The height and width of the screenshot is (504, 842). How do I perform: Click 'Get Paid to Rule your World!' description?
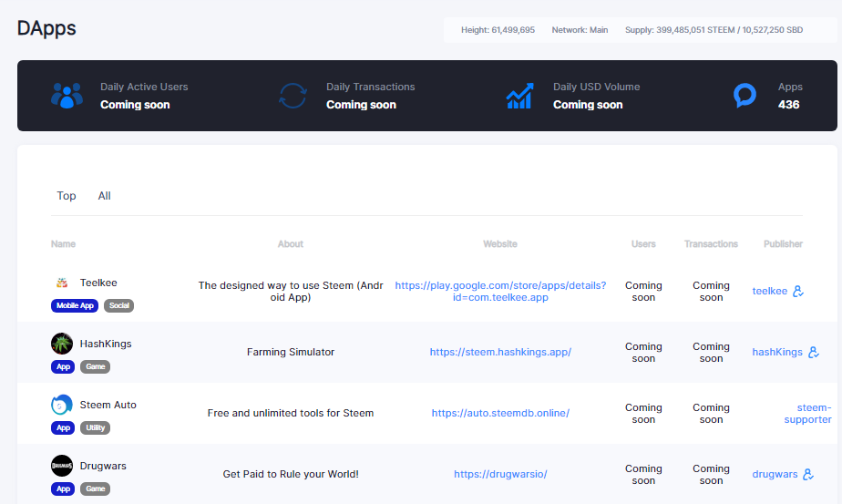291,474
